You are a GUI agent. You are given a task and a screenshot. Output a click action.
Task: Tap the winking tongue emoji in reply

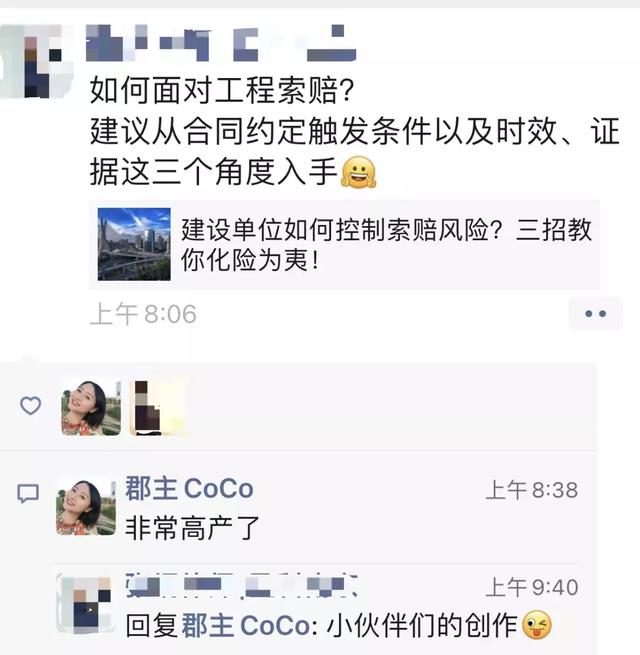coord(536,625)
